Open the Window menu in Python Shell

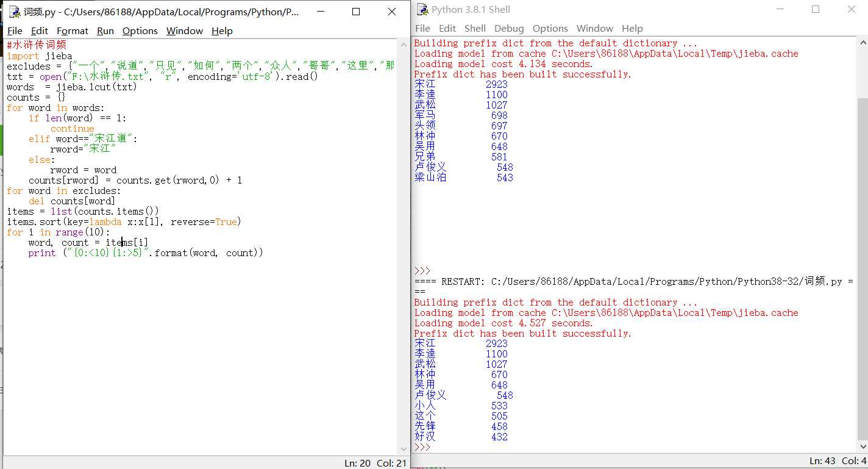(x=595, y=28)
